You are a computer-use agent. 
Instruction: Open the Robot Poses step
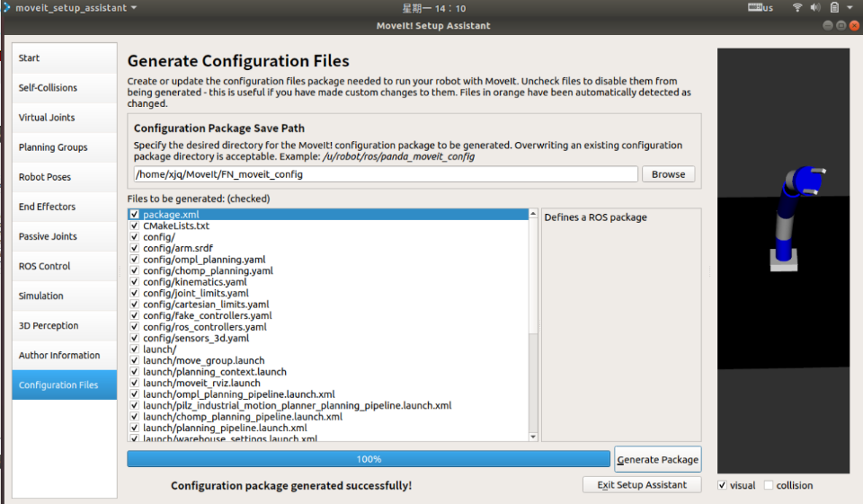click(x=65, y=177)
